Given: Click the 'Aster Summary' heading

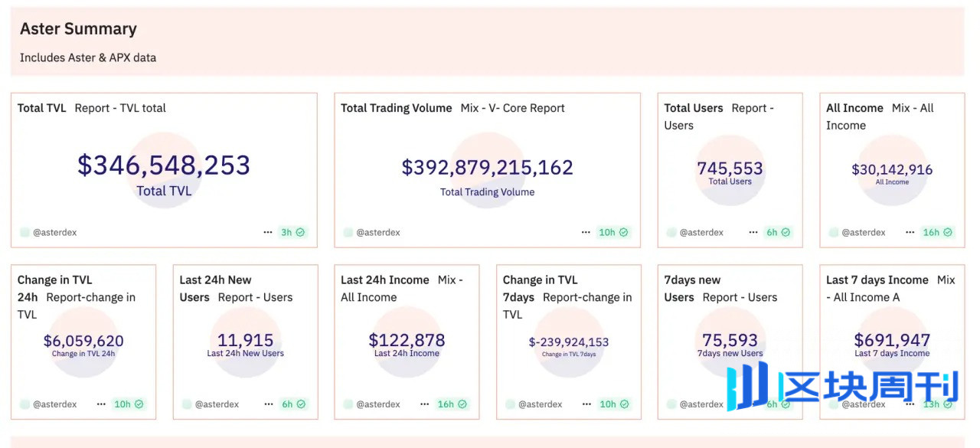Looking at the screenshot, I should pyautogui.click(x=78, y=29).
